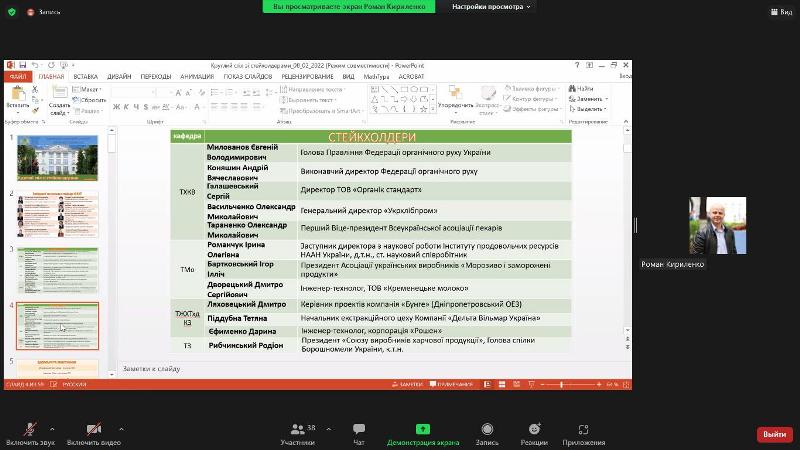Unmute with Включить звук microphone icon
This screenshot has height=450, width=800.
pos(30,430)
